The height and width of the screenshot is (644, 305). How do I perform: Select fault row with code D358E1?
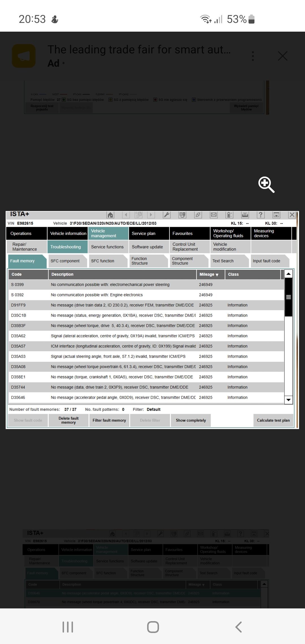146,377
